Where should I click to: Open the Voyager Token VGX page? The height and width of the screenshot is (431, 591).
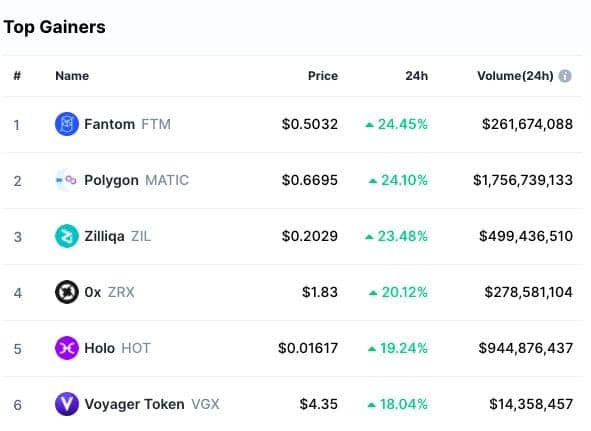tap(152, 404)
